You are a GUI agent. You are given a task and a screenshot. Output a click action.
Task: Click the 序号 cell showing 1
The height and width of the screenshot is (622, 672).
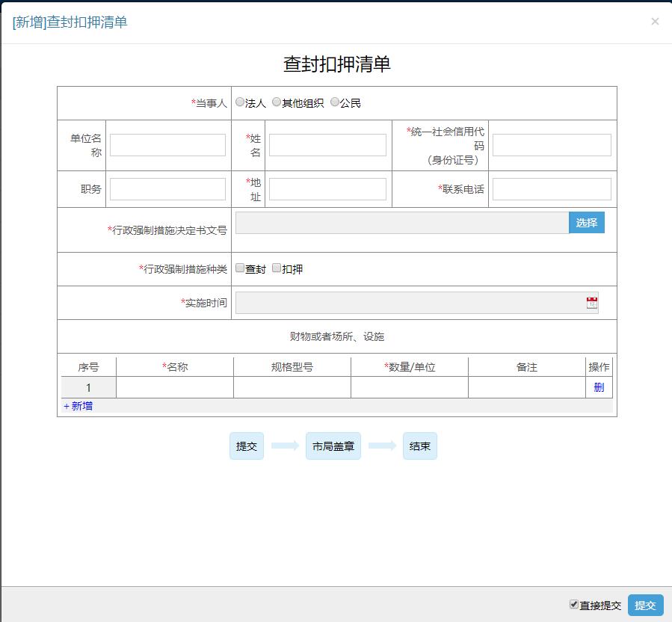click(x=89, y=387)
